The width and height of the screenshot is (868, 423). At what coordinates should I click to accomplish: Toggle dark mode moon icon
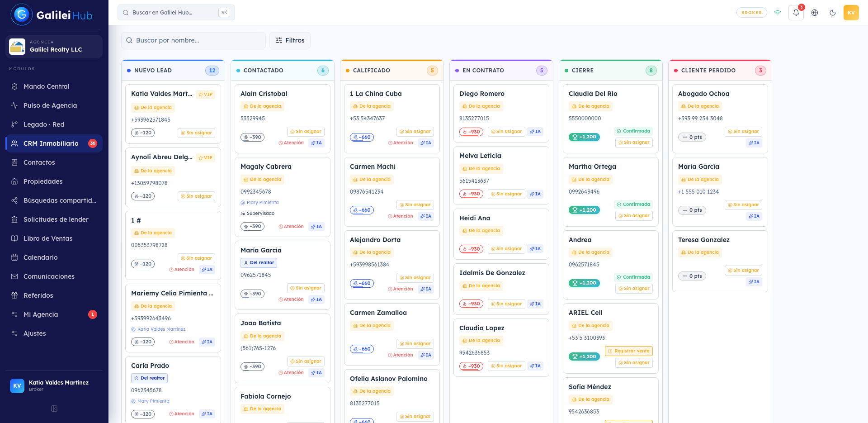[x=833, y=13]
